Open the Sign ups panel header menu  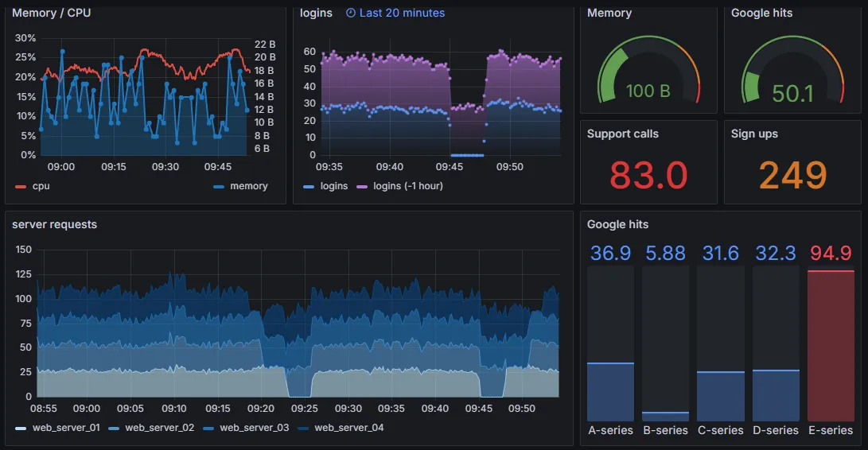click(754, 134)
